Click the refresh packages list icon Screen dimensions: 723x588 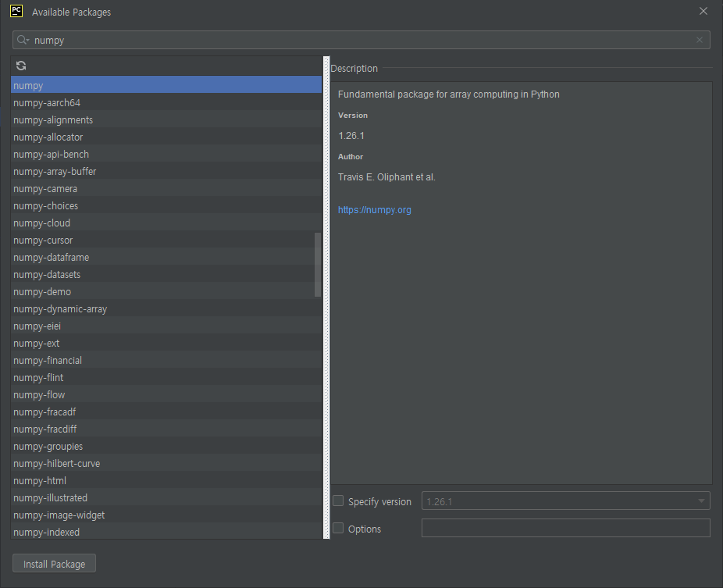21,66
